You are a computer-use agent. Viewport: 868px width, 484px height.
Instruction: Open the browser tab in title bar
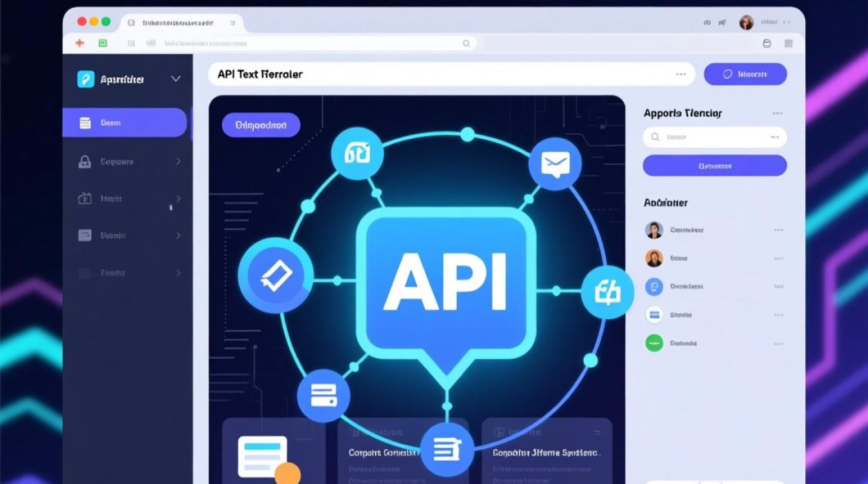click(181, 23)
